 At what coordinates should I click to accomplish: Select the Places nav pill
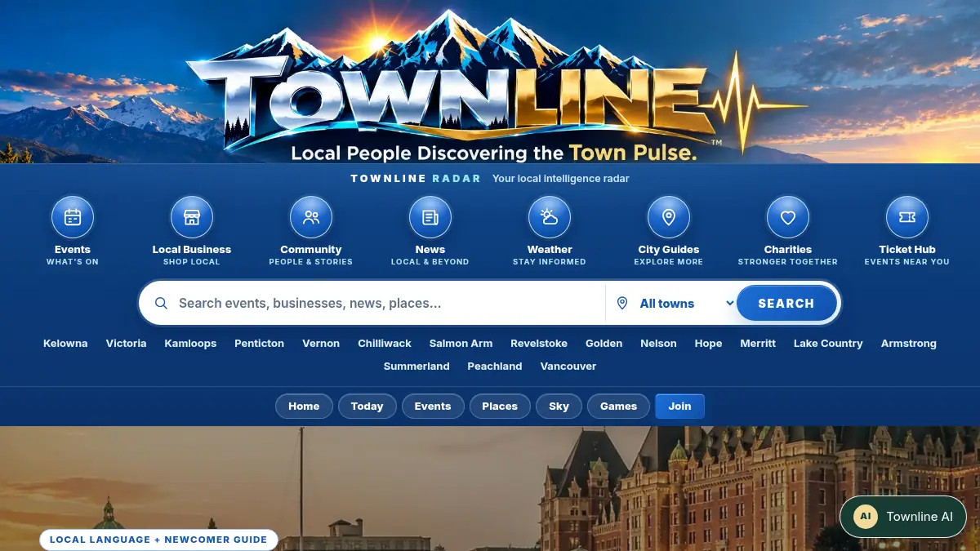coord(500,406)
